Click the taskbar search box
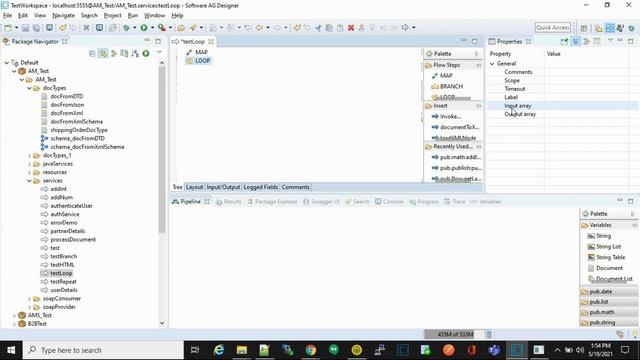640x360 pixels. pyautogui.click(x=103, y=350)
